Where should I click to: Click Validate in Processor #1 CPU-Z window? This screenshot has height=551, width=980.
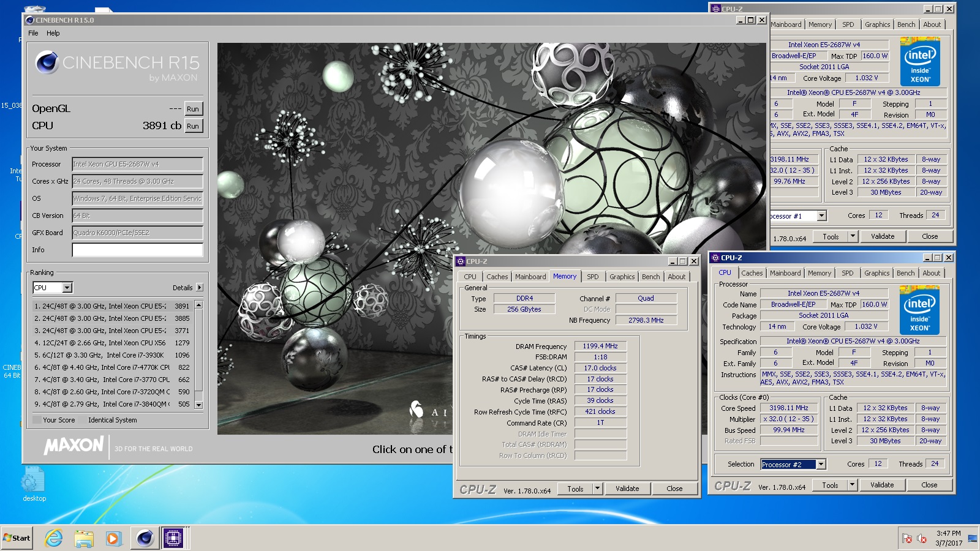click(x=883, y=236)
